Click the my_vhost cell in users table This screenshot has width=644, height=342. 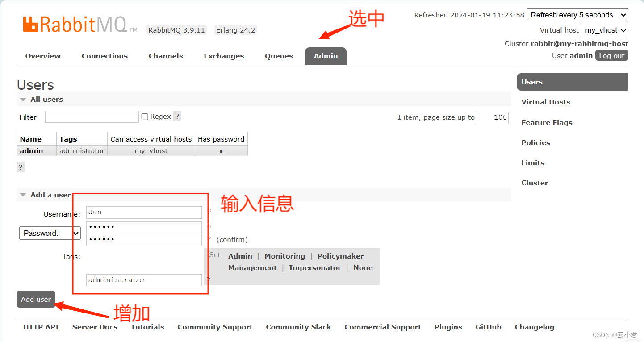[x=151, y=150]
